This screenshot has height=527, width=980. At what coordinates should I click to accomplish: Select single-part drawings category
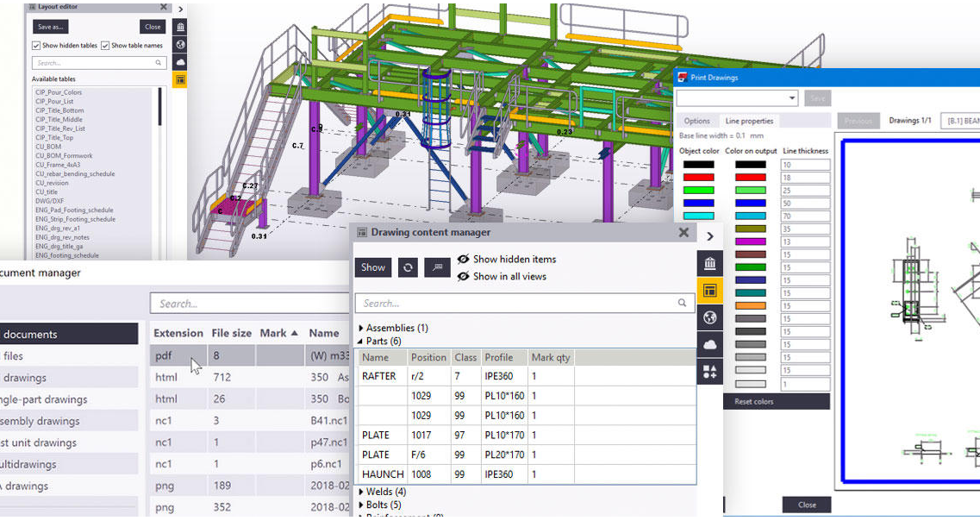tap(69, 399)
